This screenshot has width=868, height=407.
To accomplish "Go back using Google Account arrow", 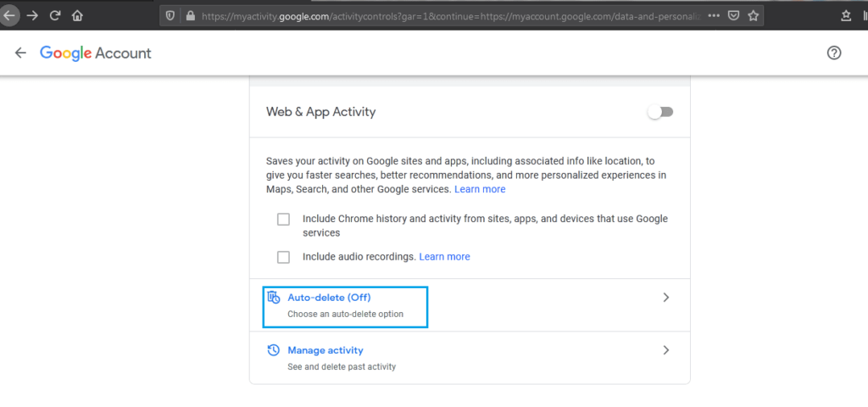I will (x=21, y=53).
